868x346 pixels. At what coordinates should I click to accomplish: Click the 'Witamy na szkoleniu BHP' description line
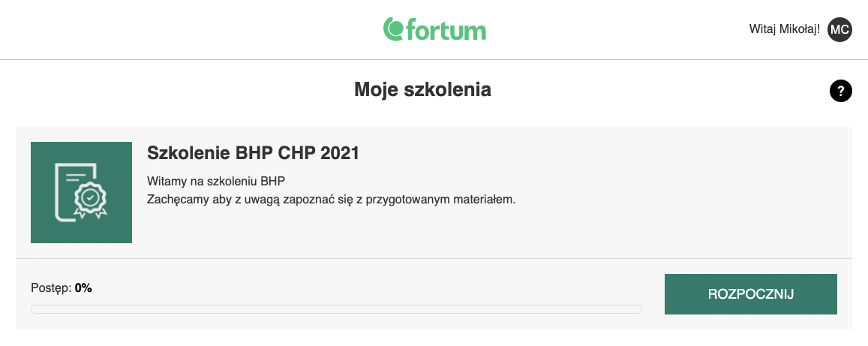(216, 182)
